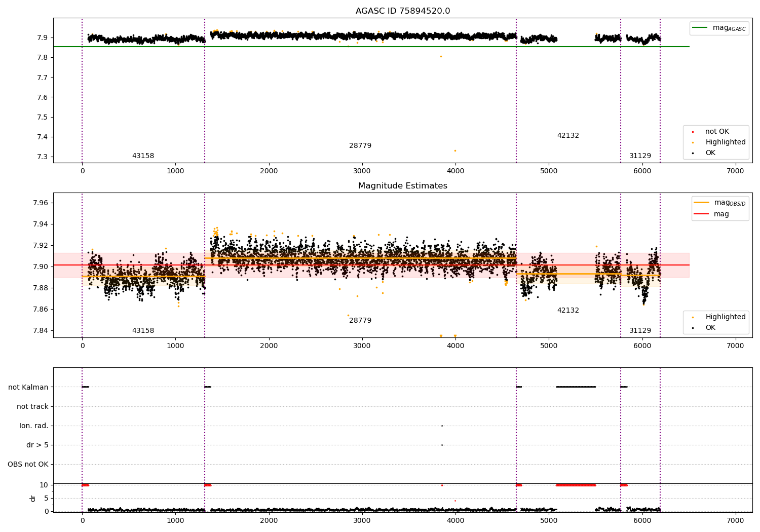Click the 'not Kalman' y-axis label
The height and width of the screenshot is (532, 760).
click(28, 388)
